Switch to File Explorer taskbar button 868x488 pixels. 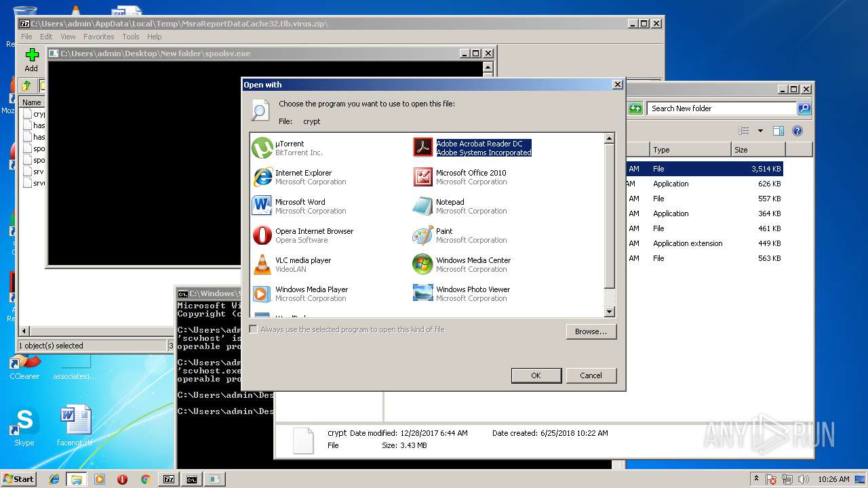click(x=76, y=479)
